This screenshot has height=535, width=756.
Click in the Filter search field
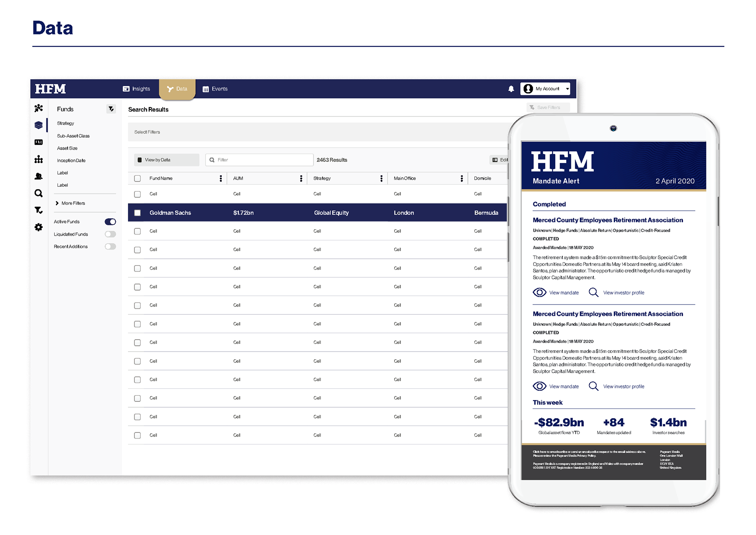click(259, 160)
